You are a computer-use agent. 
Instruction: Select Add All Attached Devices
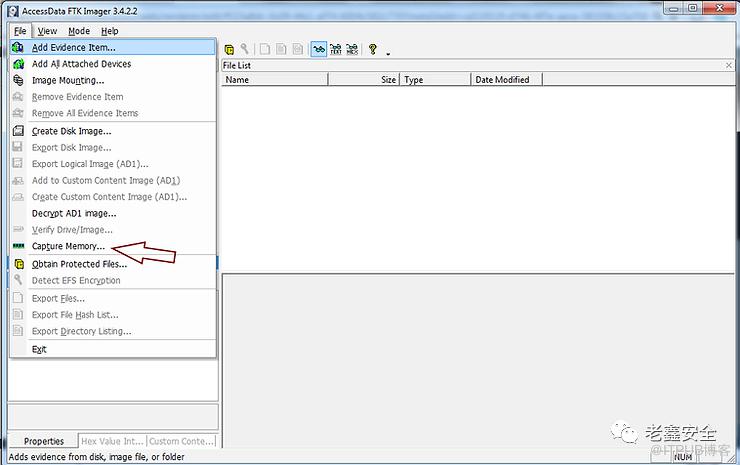(81, 64)
